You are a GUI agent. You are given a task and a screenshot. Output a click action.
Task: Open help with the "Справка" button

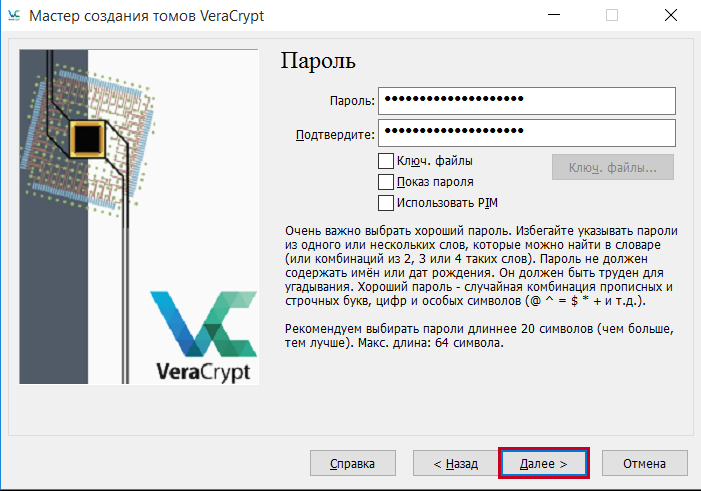pyautogui.click(x=350, y=464)
